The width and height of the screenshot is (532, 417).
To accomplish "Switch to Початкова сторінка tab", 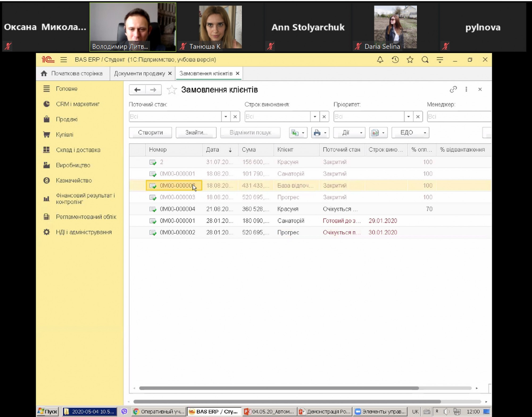I will point(73,73).
